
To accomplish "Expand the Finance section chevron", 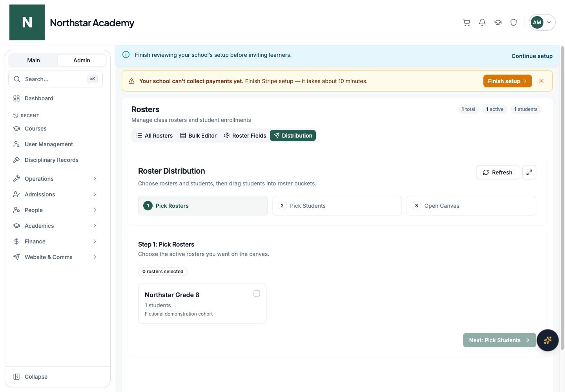I will point(95,241).
